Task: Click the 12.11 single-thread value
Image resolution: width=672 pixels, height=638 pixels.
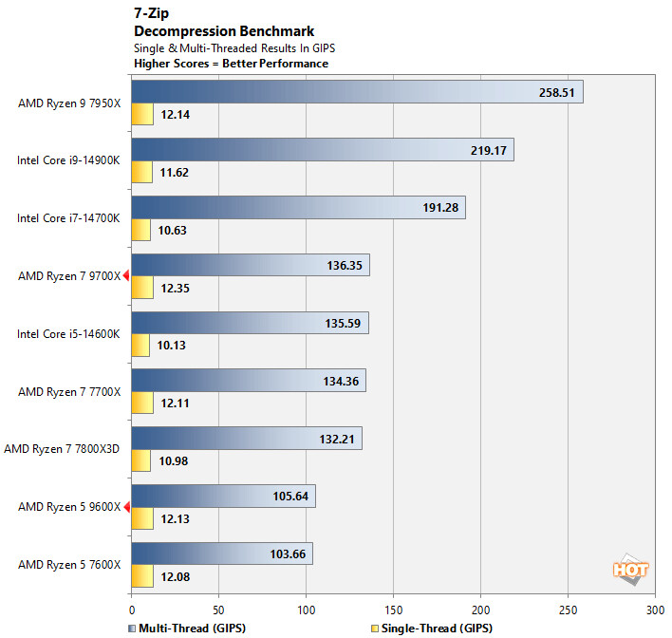Action: point(175,403)
